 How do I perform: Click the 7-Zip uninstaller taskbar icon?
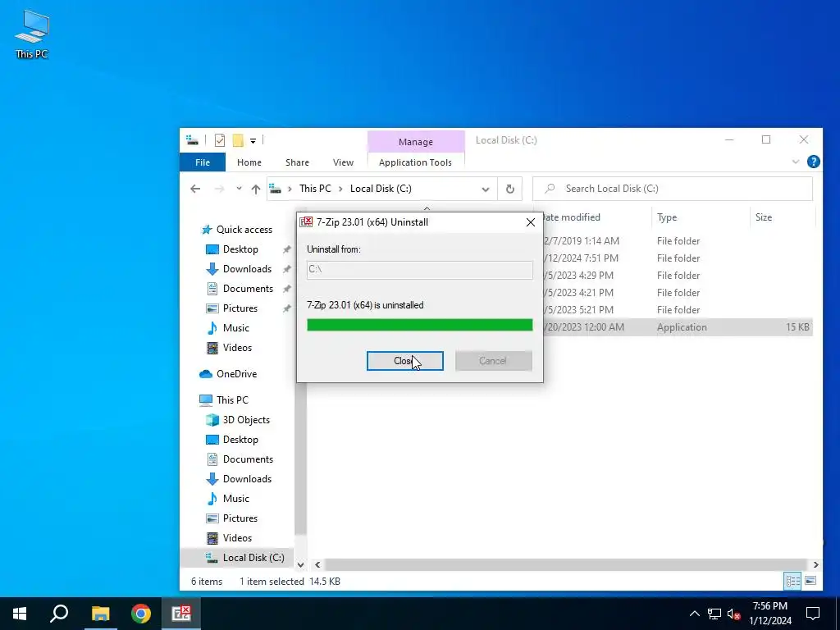pyautogui.click(x=181, y=614)
